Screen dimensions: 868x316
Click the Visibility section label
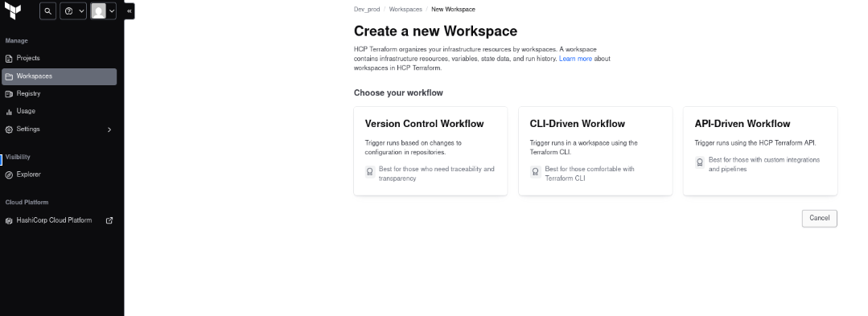pos(18,157)
